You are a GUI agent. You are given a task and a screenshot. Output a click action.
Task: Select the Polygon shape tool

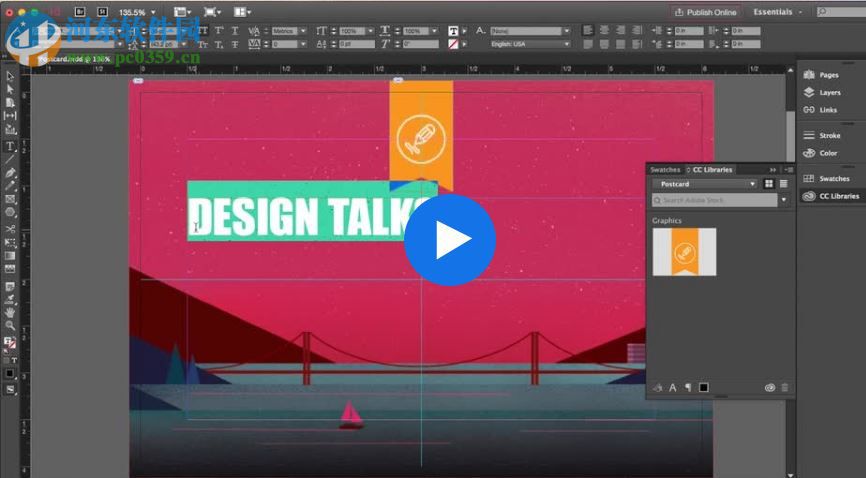pos(10,213)
